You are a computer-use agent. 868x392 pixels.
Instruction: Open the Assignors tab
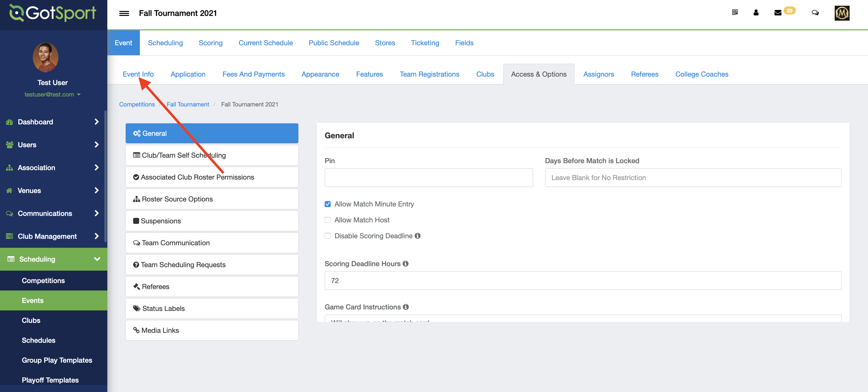click(x=598, y=74)
